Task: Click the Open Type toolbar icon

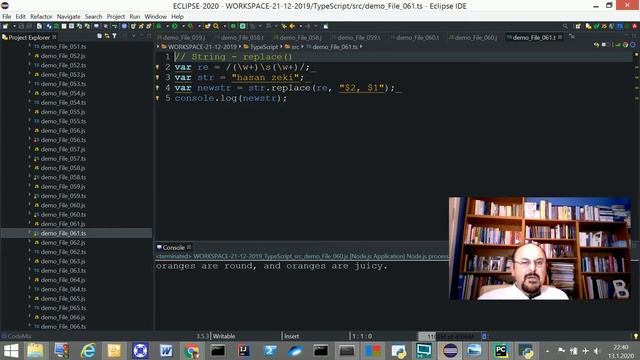Action: [x=208, y=26]
